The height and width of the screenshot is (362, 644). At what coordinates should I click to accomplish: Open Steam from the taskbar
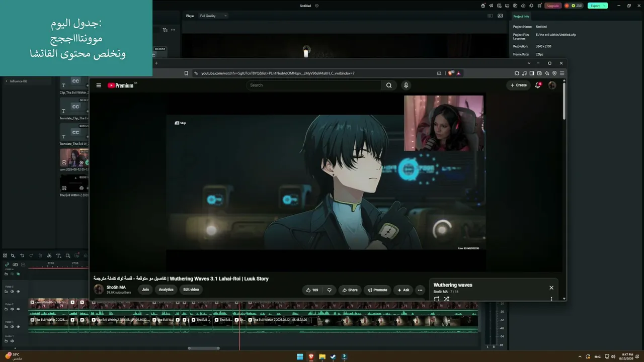click(x=333, y=357)
